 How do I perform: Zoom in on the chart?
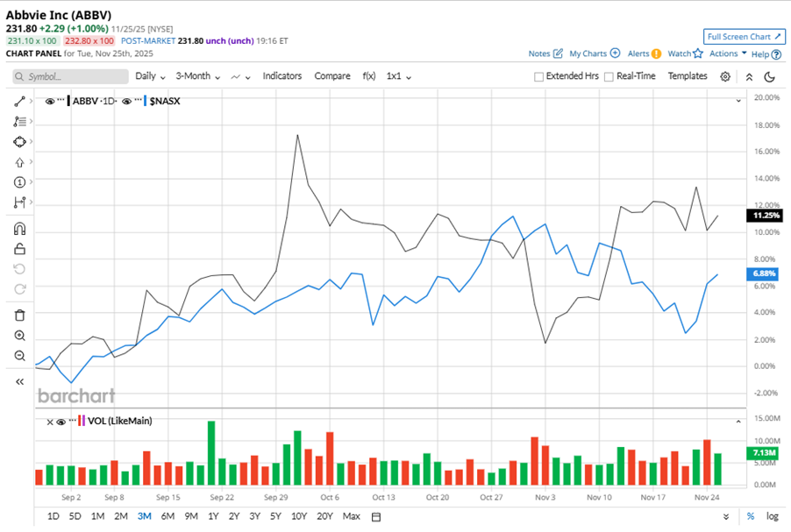19,336
